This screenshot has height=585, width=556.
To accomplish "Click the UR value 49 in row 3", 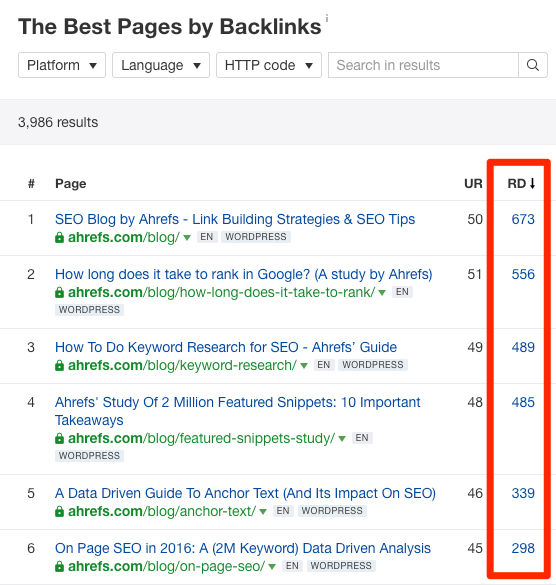I will pyautogui.click(x=475, y=347).
